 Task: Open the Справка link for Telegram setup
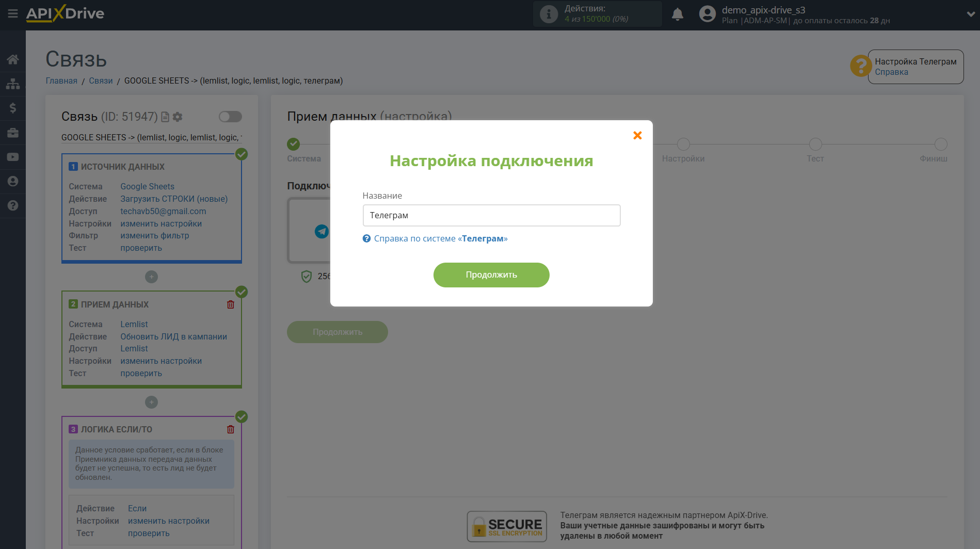tap(891, 72)
